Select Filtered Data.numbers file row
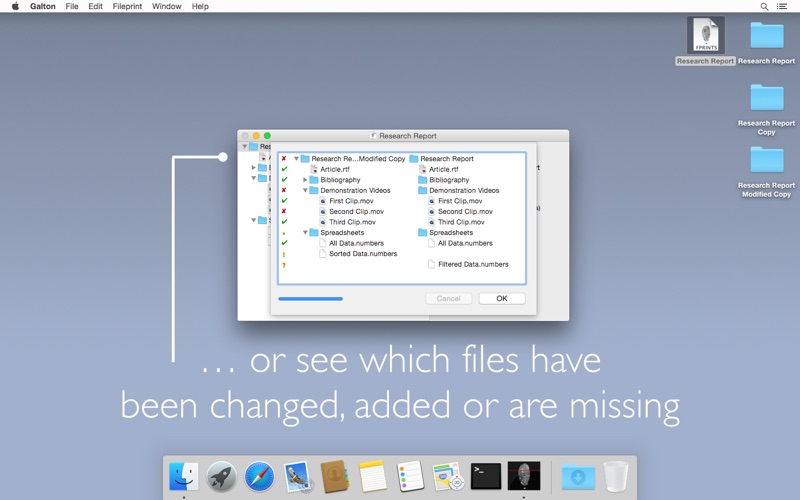Screen dimensions: 800x500 coord(468,264)
